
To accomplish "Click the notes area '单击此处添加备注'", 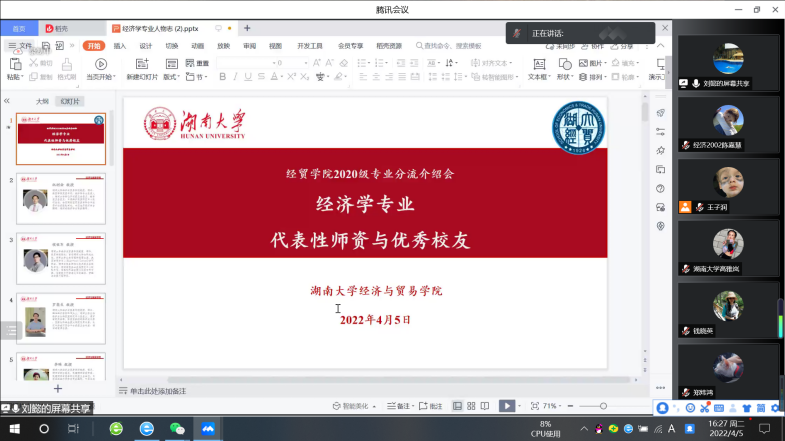I will click(x=158, y=391).
